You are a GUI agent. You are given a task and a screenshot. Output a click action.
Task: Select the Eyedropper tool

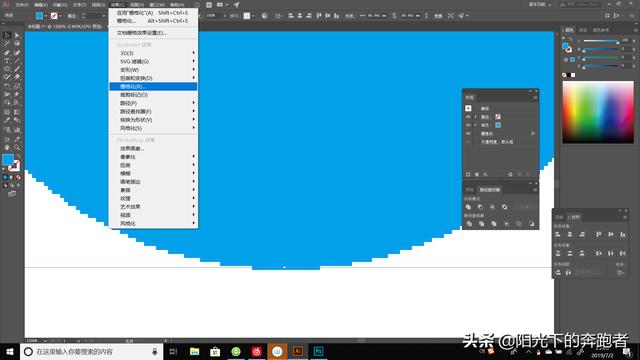(x=7, y=120)
